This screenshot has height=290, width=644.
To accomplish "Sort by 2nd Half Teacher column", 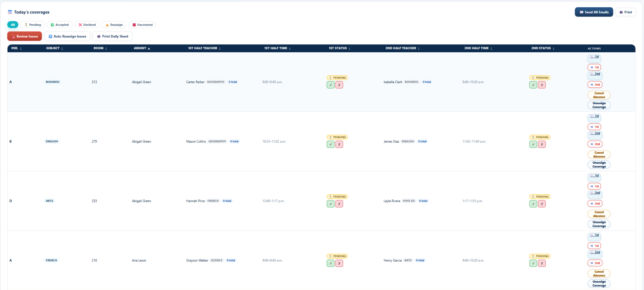I will 402,48.
